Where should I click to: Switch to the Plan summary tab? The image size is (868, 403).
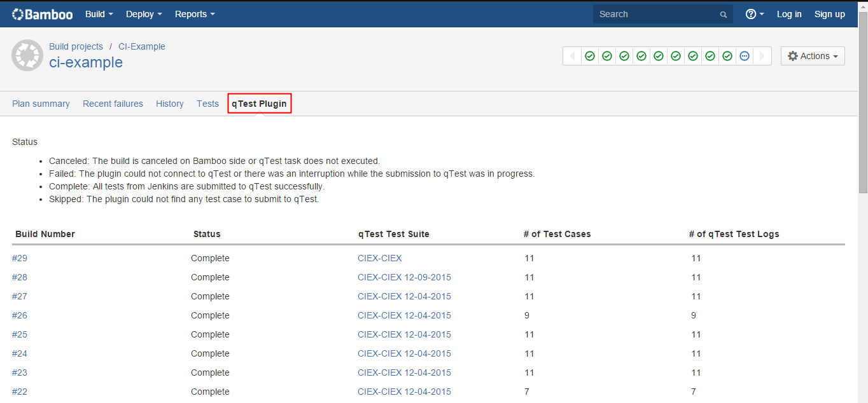tap(41, 104)
